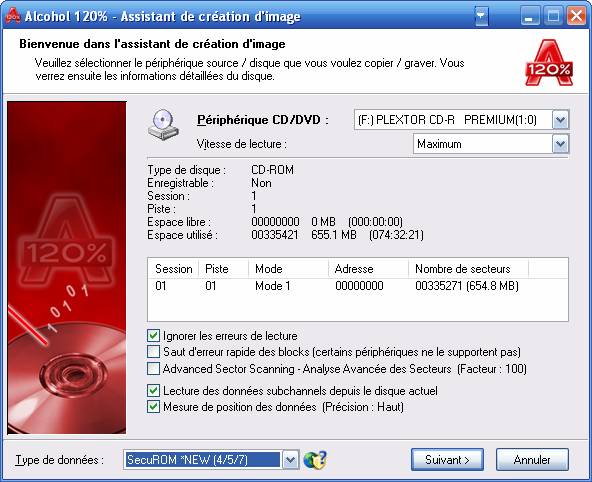Click the duration value (074:32:21)
Image resolution: width=592 pixels, height=482 pixels.
coord(396,235)
